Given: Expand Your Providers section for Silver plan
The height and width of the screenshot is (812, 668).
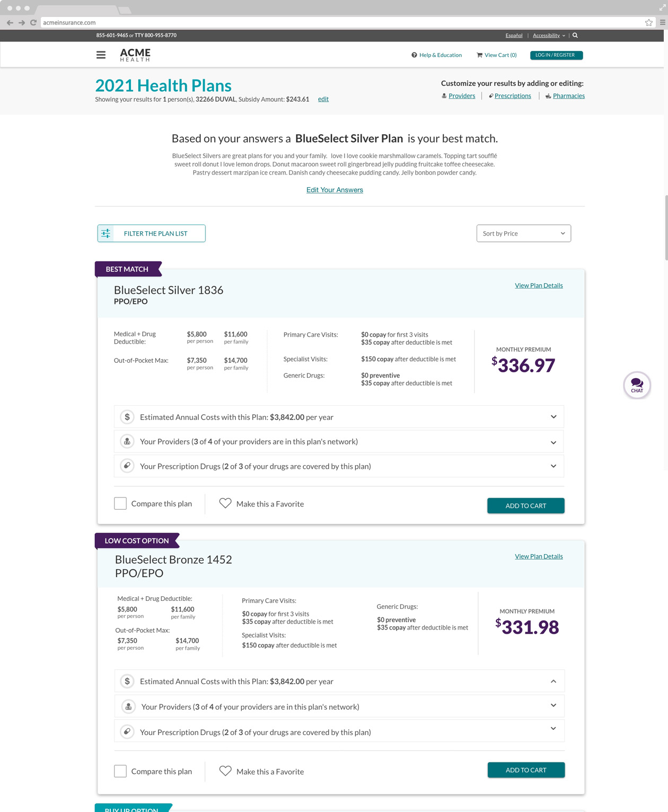Looking at the screenshot, I should coord(553,442).
